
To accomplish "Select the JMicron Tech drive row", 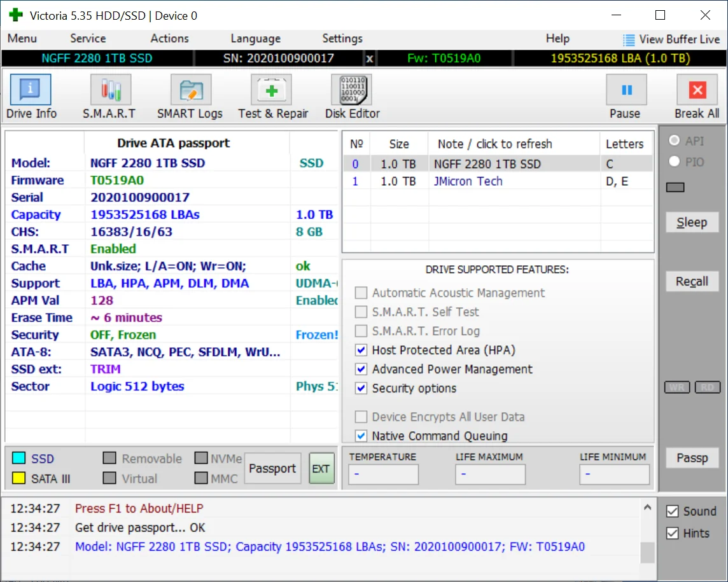I will click(468, 181).
